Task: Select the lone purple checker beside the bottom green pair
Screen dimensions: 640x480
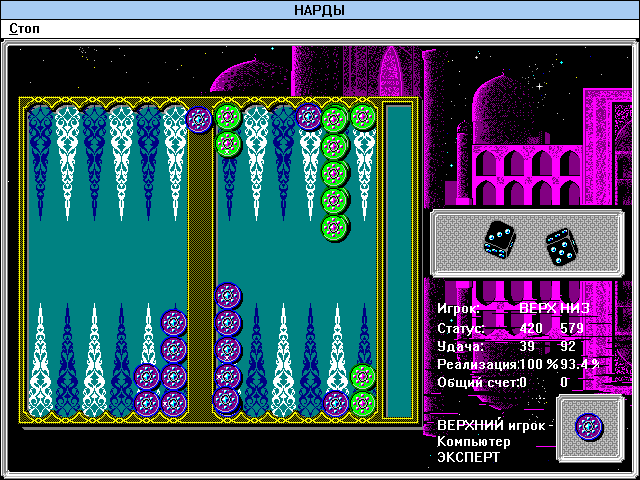Action: click(x=336, y=403)
